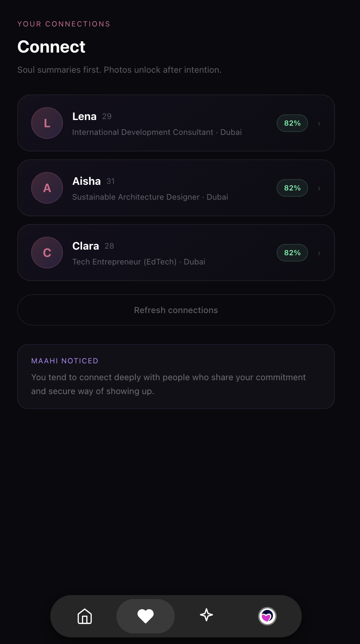Viewport: 360px width, 644px height.
Task: Expand Lena's profile with the chevron arrow
Action: pyautogui.click(x=319, y=123)
